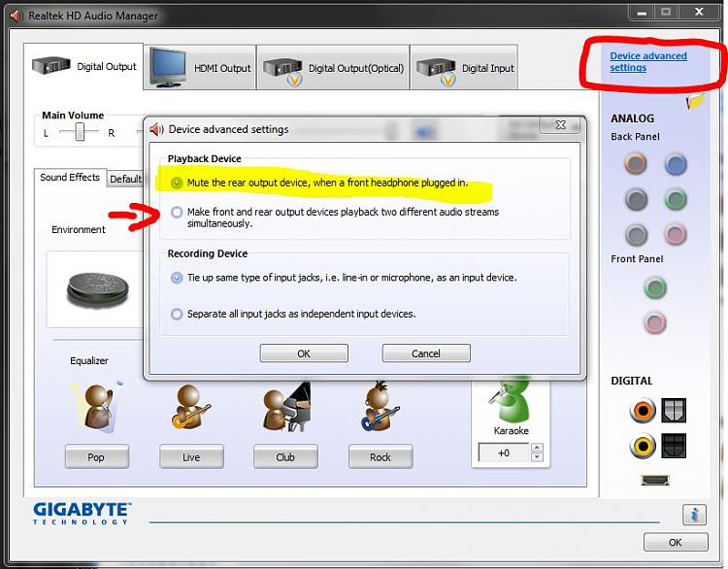The width and height of the screenshot is (728, 569).
Task: Click the orange digital coaxial connector
Action: pyautogui.click(x=643, y=411)
